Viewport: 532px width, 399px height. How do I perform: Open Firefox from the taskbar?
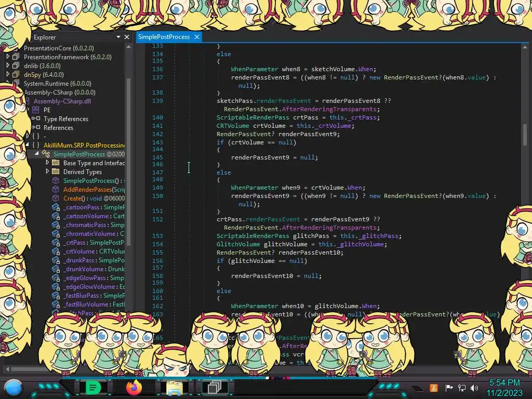134,387
